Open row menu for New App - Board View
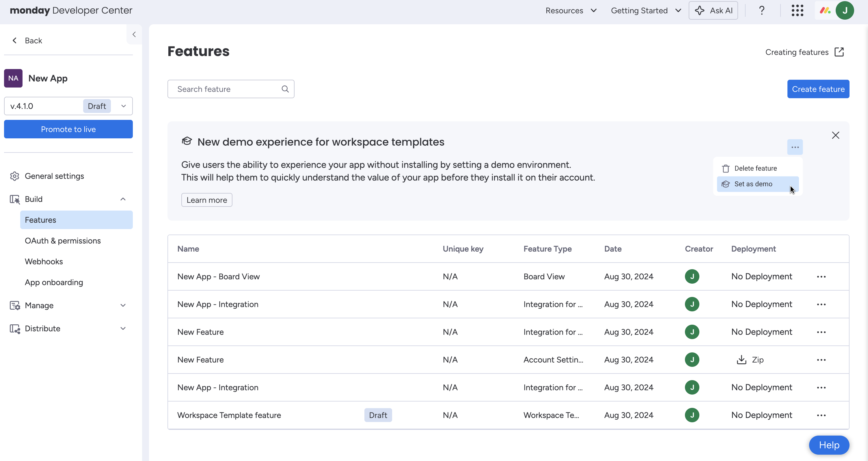This screenshot has width=868, height=461. tap(821, 277)
